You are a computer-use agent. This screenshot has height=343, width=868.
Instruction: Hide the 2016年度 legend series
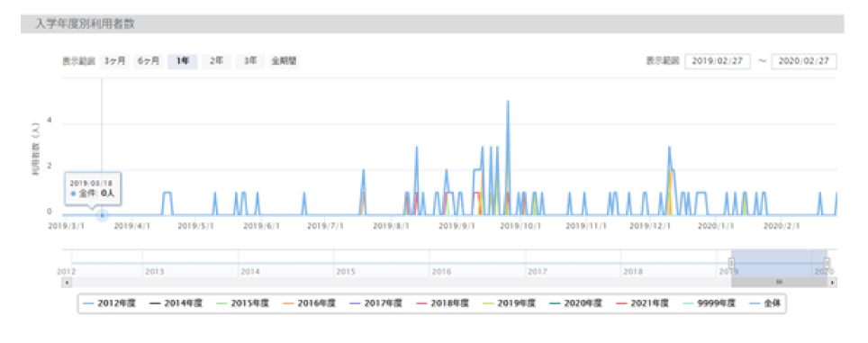point(310,303)
